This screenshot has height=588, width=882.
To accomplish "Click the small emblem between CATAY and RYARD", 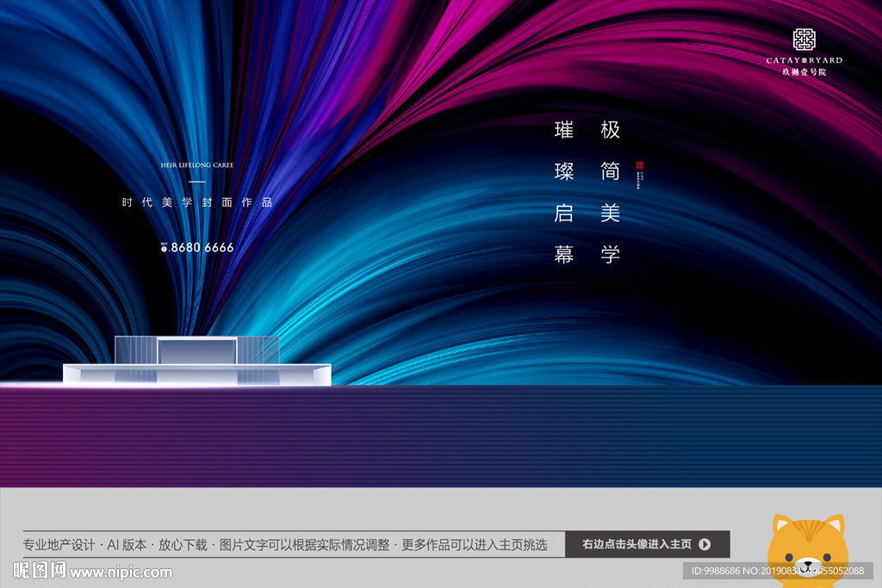I will click(x=804, y=60).
